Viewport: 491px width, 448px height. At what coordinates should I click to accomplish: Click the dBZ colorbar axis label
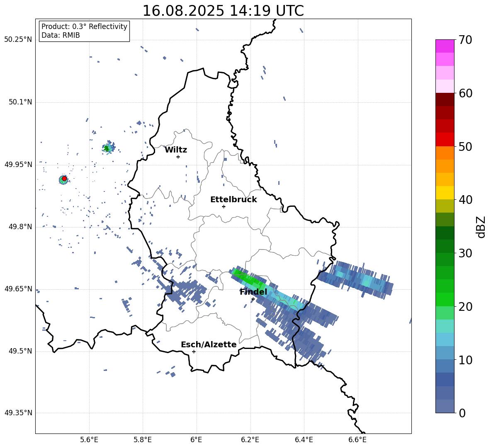pos(481,227)
